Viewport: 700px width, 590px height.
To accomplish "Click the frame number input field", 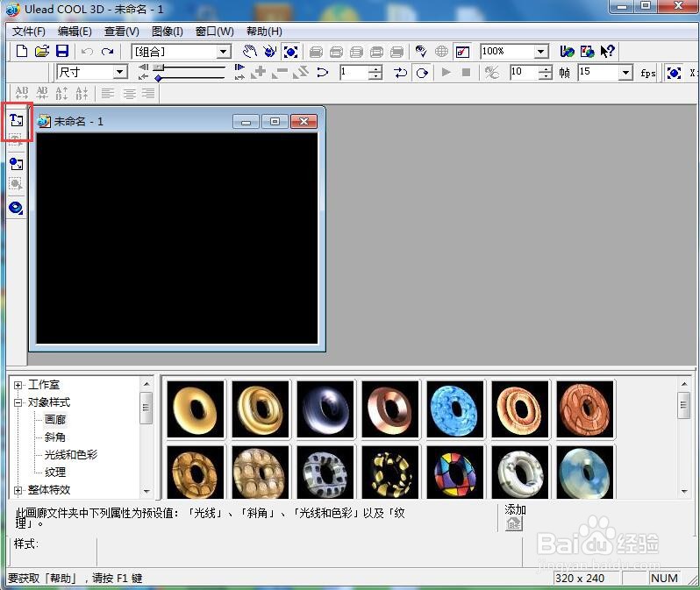I will [x=354, y=72].
